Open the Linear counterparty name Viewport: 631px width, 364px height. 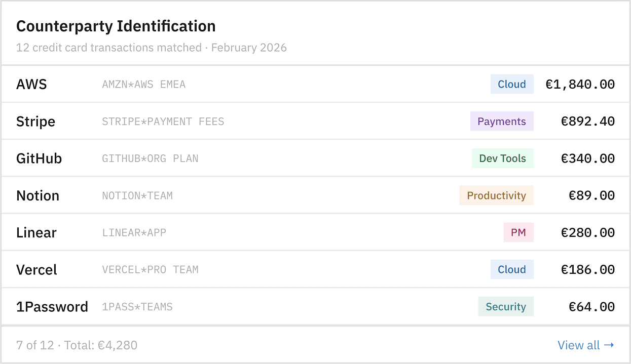click(36, 233)
